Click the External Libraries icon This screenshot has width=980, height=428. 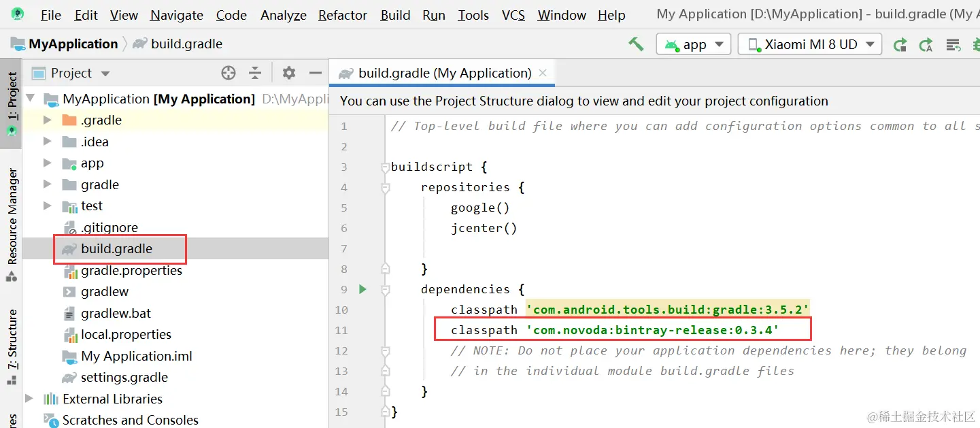click(51, 399)
